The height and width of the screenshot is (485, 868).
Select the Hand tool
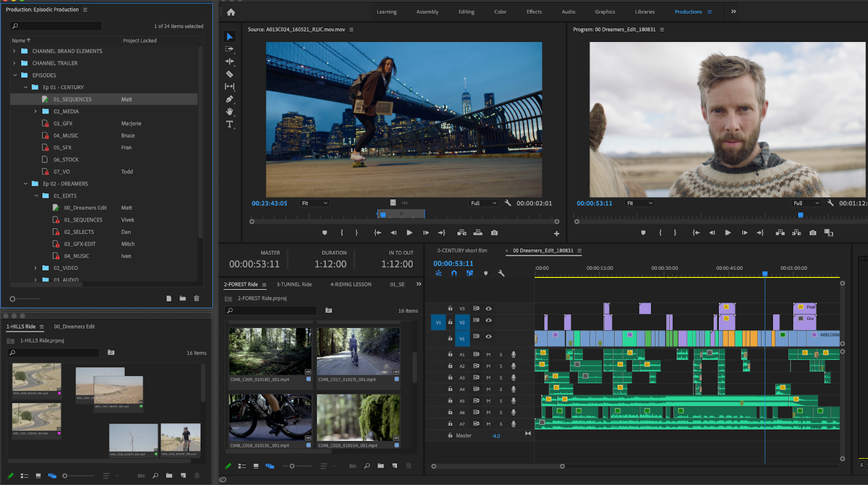point(230,111)
